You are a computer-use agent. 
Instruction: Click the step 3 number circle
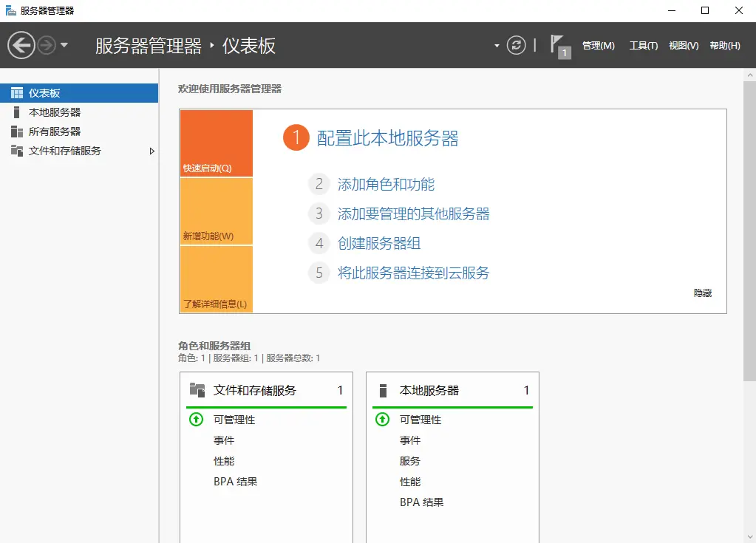[319, 214]
